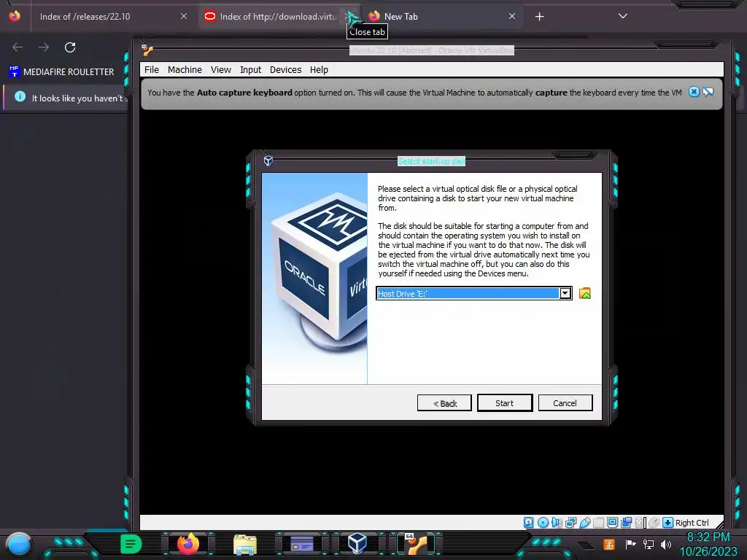Click the network adapters status icon

tap(570, 522)
